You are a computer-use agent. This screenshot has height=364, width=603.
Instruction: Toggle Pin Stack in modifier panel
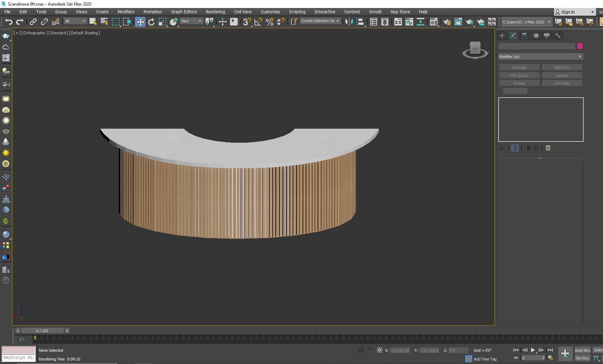point(502,148)
